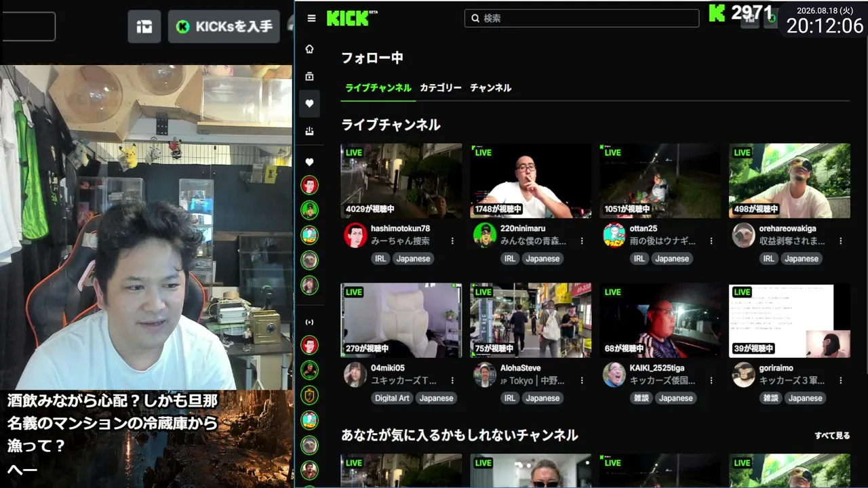The image size is (868, 488).
Task: Open the AlohaSteve stream thumbnail with 75 viewers
Action: click(531, 320)
